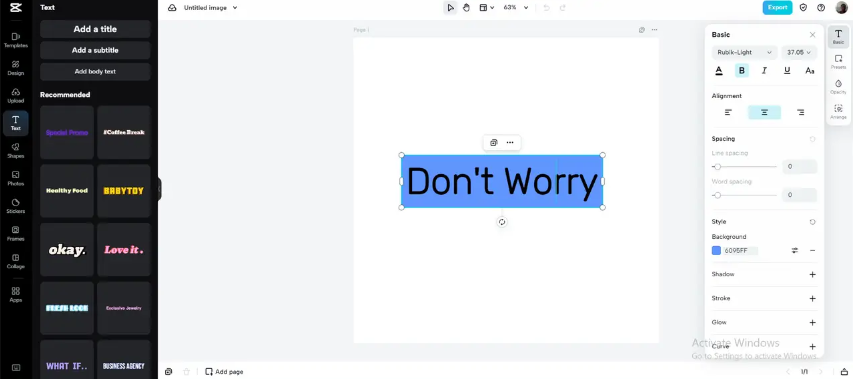853x379 pixels.
Task: Reset the Spacing settings
Action: pos(812,139)
